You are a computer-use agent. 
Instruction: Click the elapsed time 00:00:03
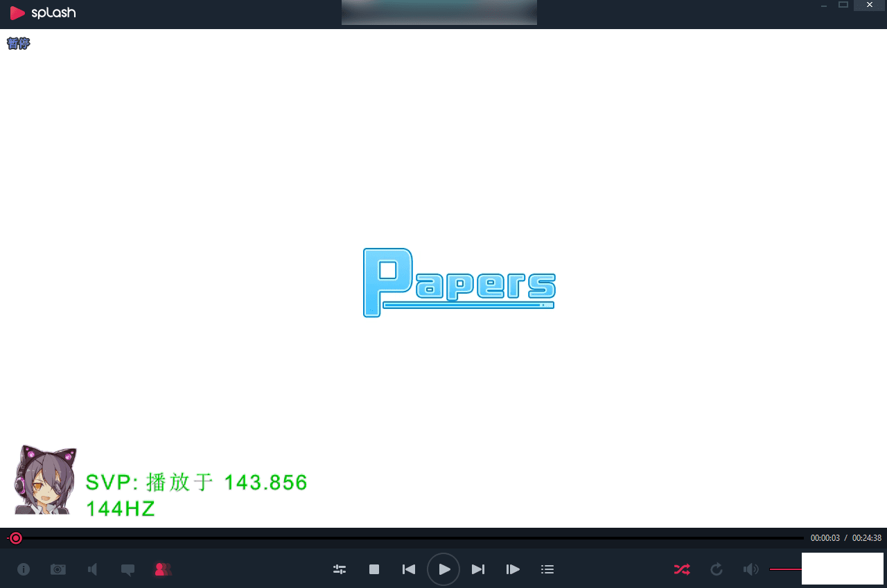pyautogui.click(x=825, y=538)
